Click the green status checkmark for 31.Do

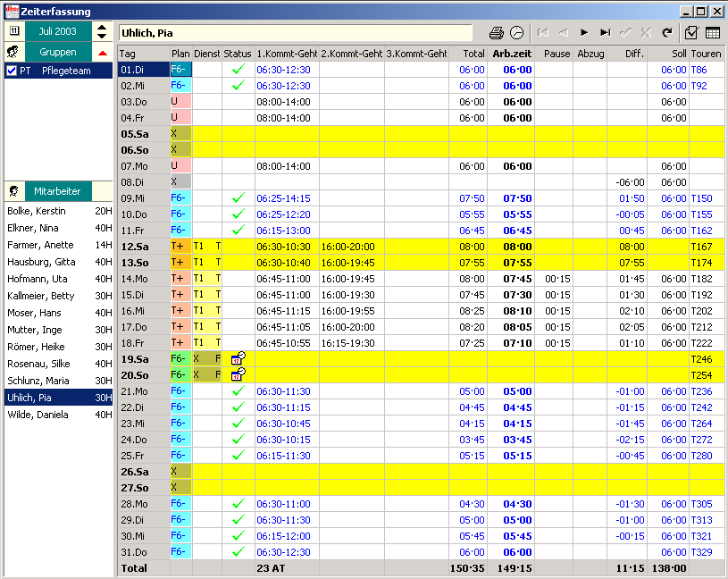[238, 551]
